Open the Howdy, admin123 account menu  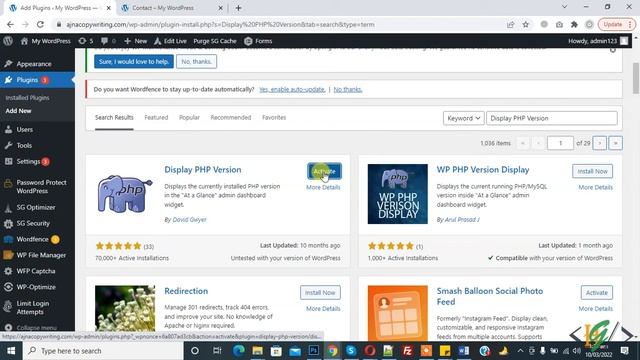click(x=598, y=41)
